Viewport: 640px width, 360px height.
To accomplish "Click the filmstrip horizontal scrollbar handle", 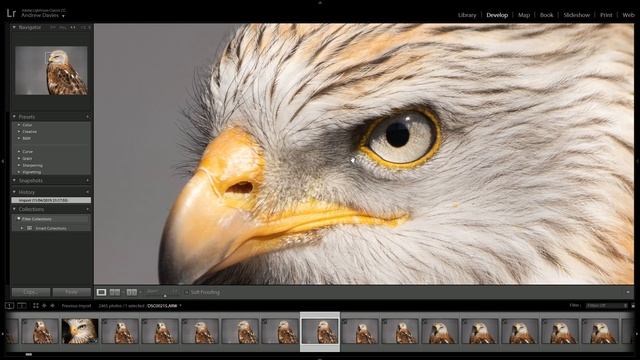I will [x=29, y=354].
